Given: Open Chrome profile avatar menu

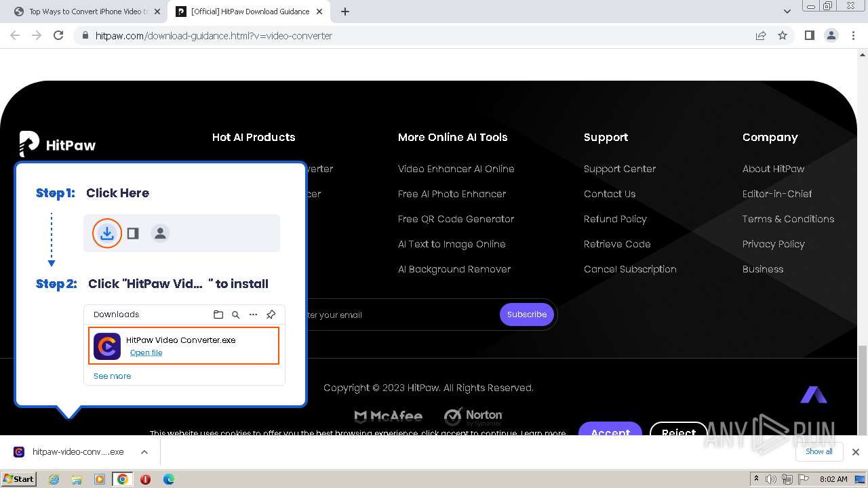Looking at the screenshot, I should 831,35.
